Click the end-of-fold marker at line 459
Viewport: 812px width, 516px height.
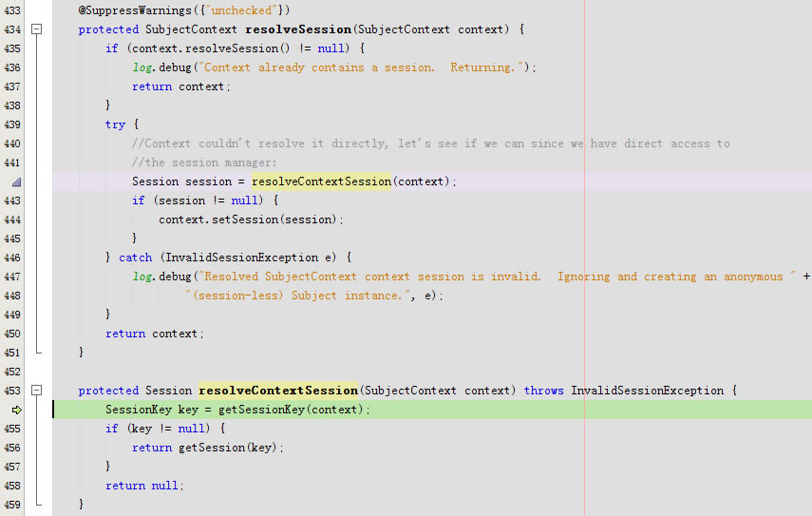[38, 504]
